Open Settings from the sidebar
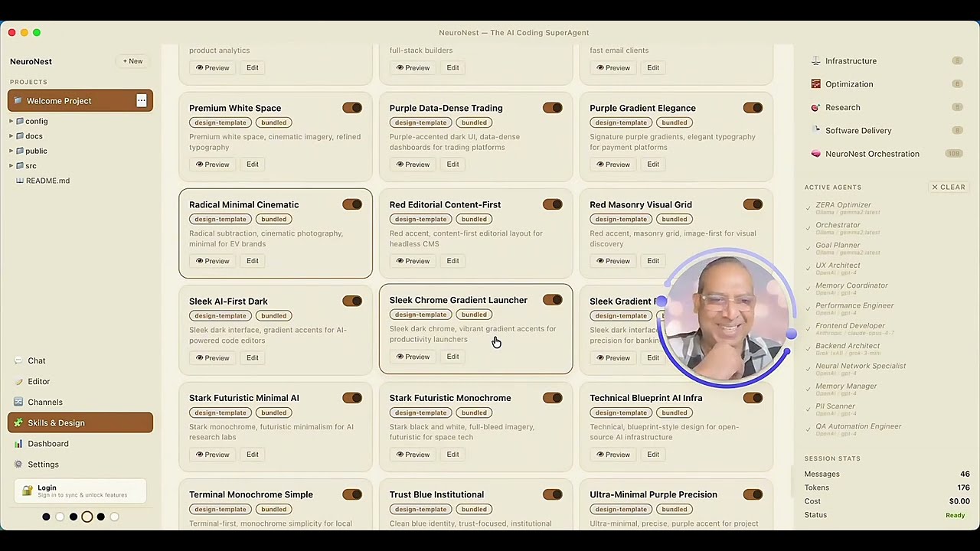Image resolution: width=980 pixels, height=551 pixels. [x=80, y=465]
